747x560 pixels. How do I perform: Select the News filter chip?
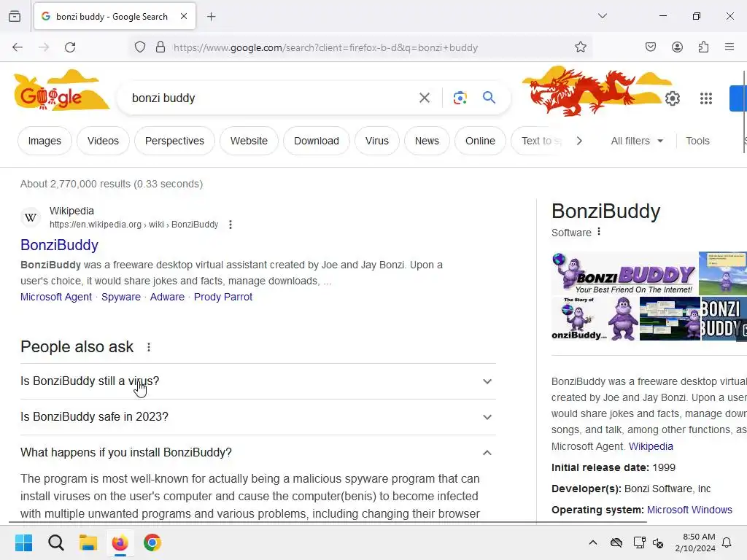[x=427, y=141]
